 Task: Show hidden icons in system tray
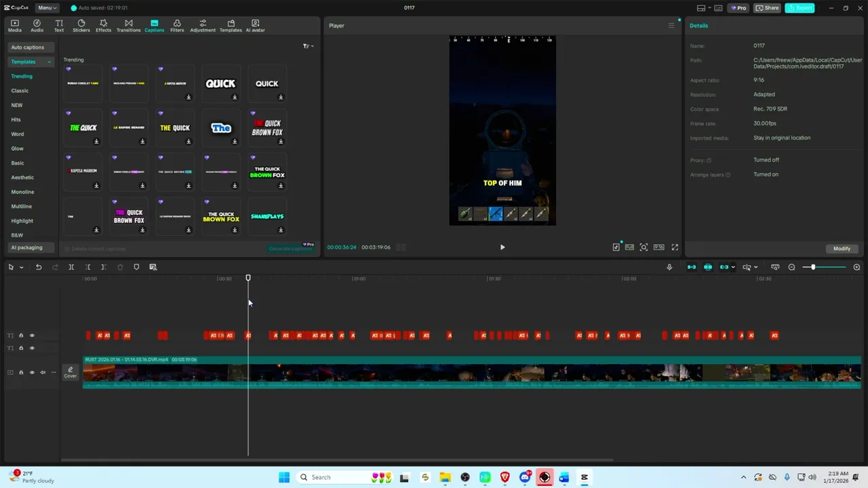(x=743, y=477)
